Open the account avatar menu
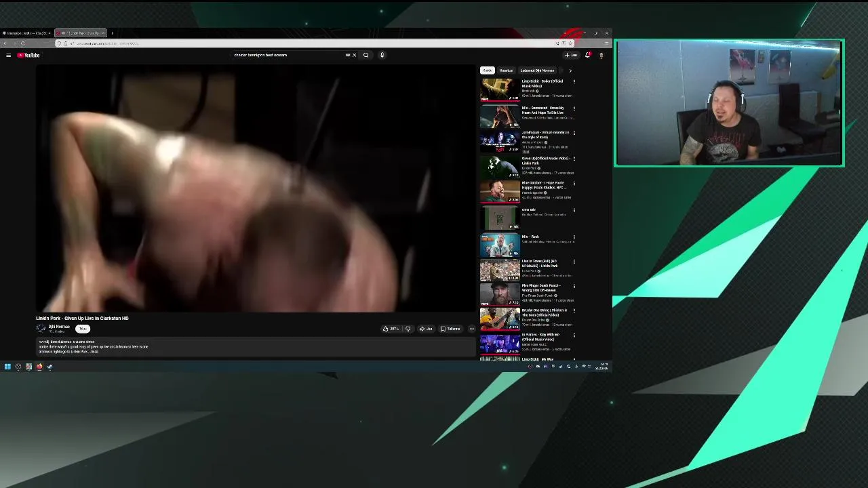This screenshot has height=488, width=868. tap(601, 55)
